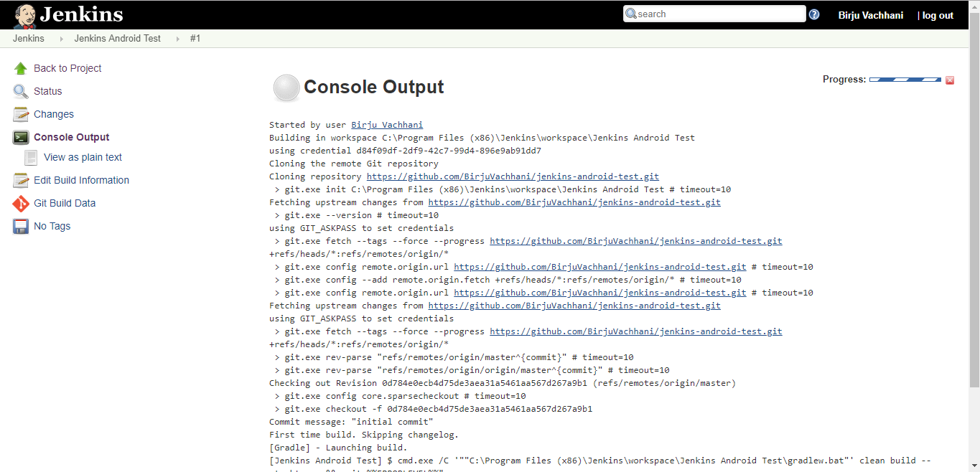
Task: Click the striped build Progress bar
Action: [x=904, y=80]
